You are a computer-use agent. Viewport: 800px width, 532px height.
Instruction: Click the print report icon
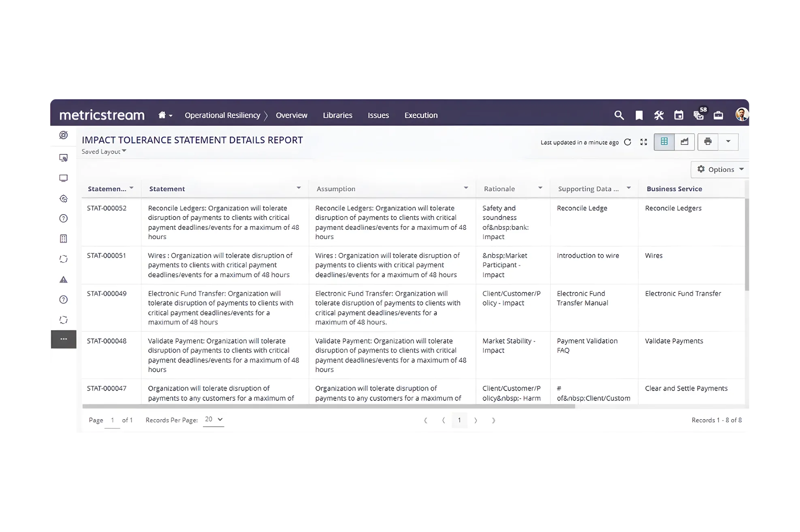708,142
